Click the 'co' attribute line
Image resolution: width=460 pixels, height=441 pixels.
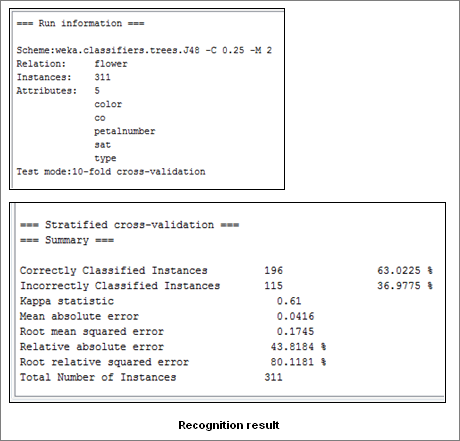point(100,118)
